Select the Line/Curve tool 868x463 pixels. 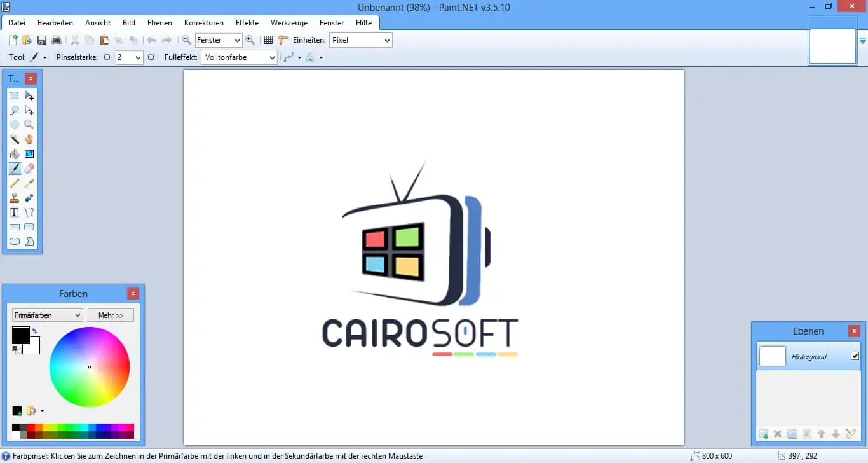click(x=29, y=212)
